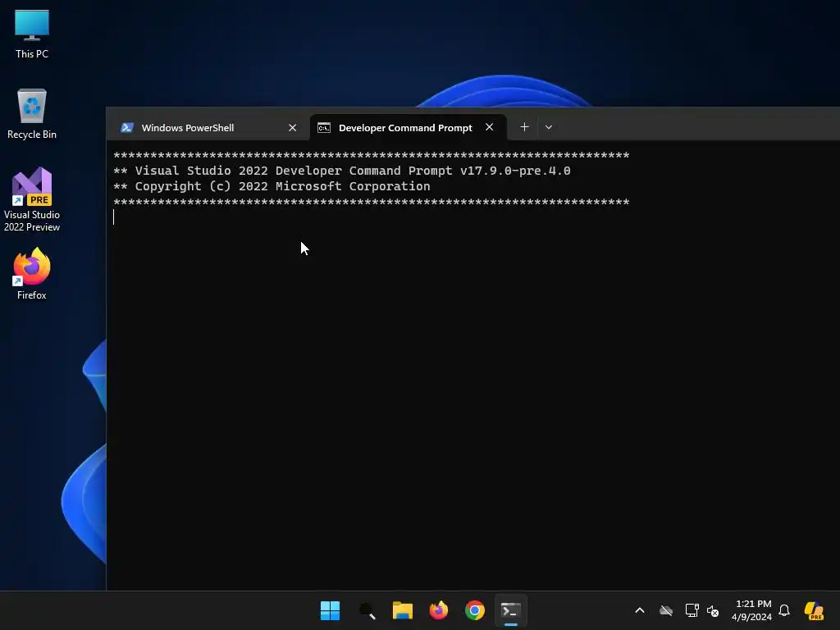Click the OneDrive cloud tray icon

pyautogui.click(x=666, y=610)
